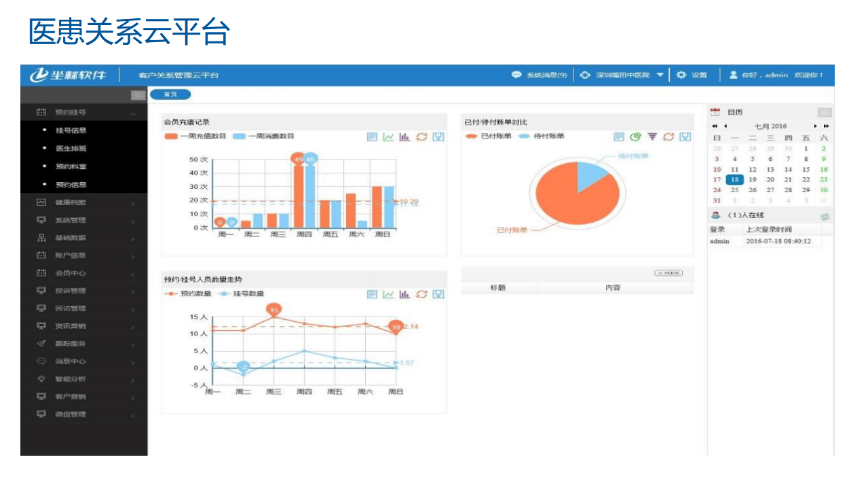Image resolution: width=868 pixels, height=489 pixels.
Task: Toggle 一周消费数目 legend series
Action: pos(263,137)
